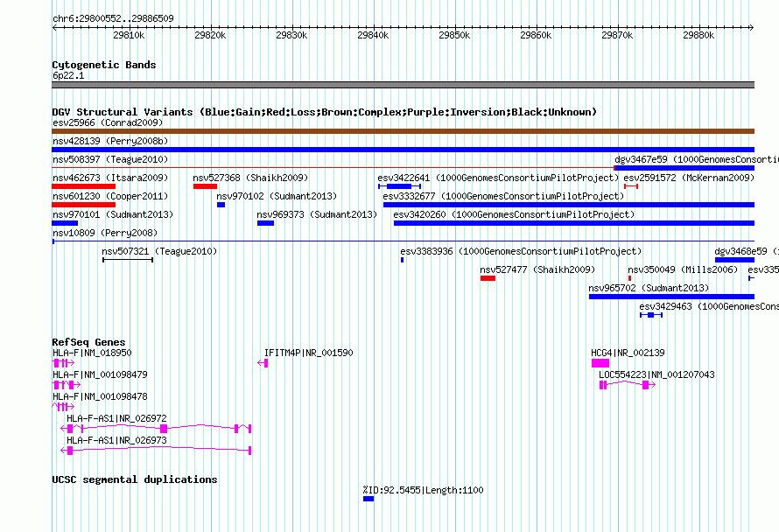The image size is (779, 532).
Task: Click the 29850k ruler tick label
Action: coord(454,35)
